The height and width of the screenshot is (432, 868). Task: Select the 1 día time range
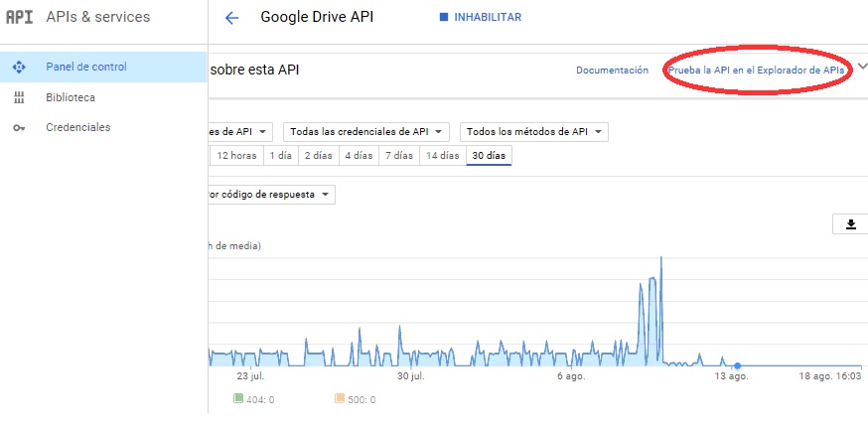click(281, 156)
